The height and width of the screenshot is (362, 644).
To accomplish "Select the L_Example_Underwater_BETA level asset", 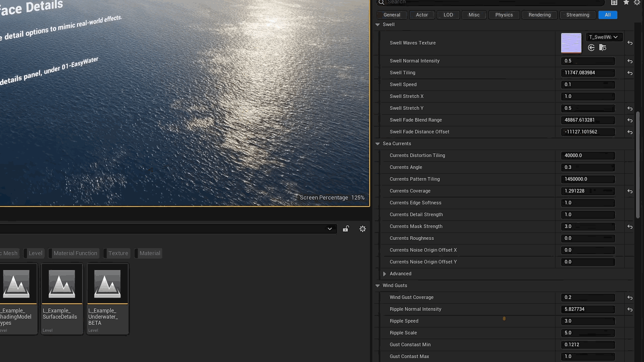I will coord(107,299).
